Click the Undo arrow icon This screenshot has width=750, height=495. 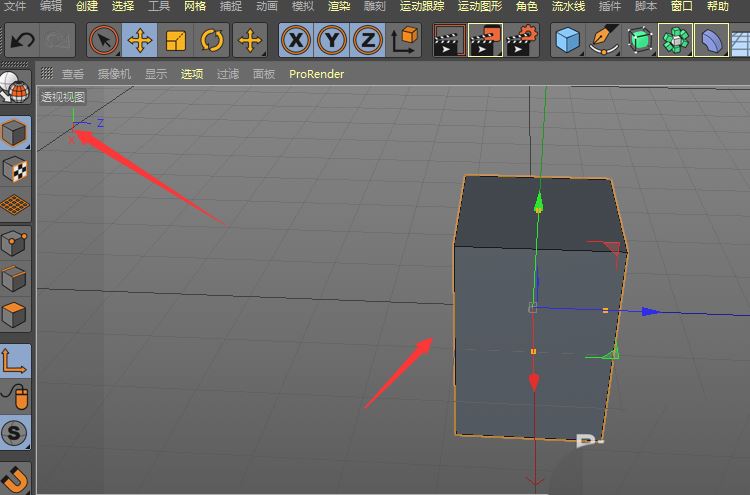(x=22, y=41)
